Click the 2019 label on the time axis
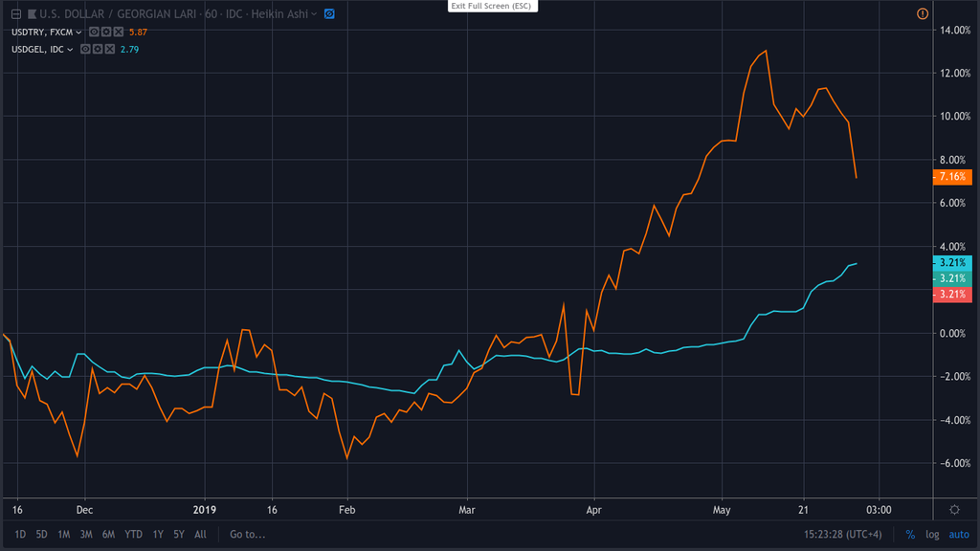 205,510
